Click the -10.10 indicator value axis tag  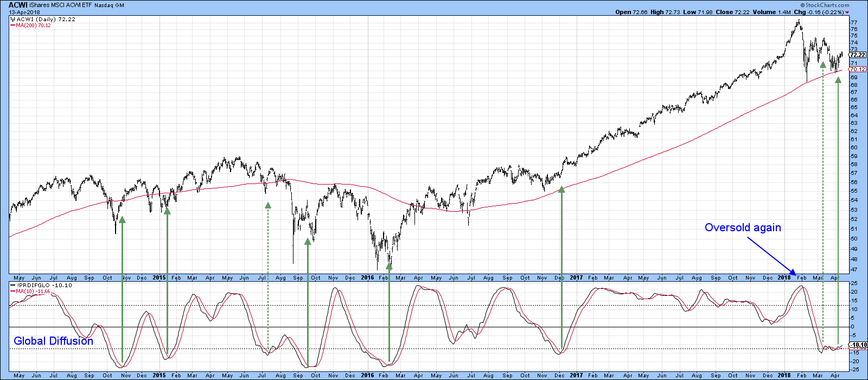(858, 345)
